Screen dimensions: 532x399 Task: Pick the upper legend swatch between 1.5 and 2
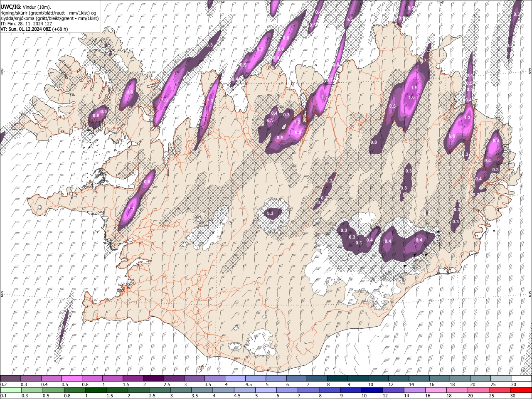[133, 378]
